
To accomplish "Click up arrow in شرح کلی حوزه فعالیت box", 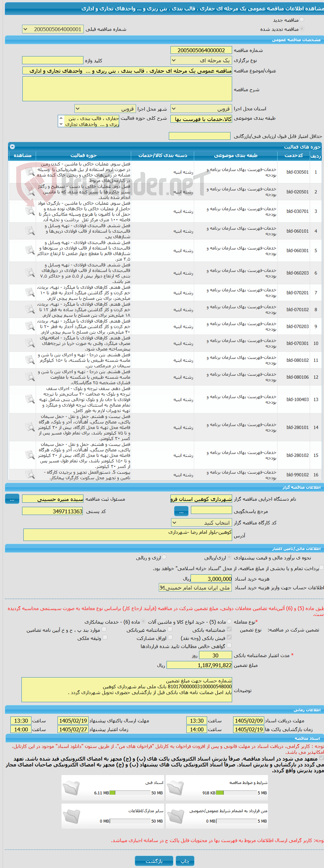I will (x=61, y=118).
